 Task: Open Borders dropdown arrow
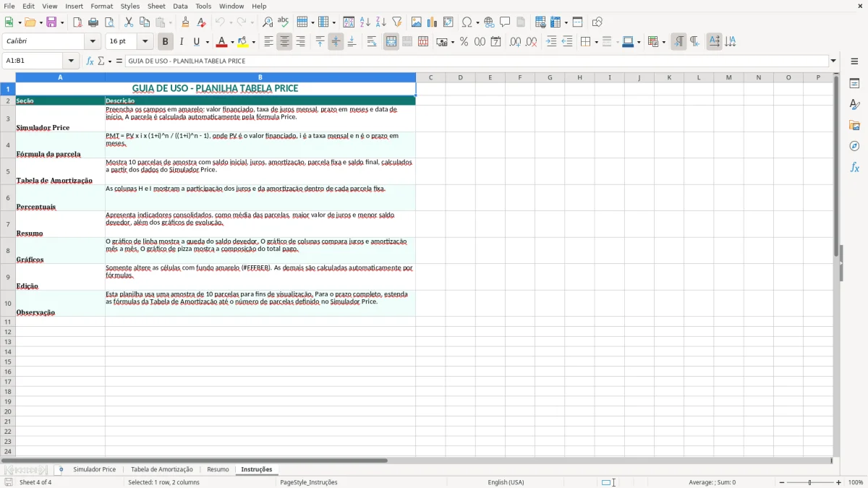tap(596, 42)
